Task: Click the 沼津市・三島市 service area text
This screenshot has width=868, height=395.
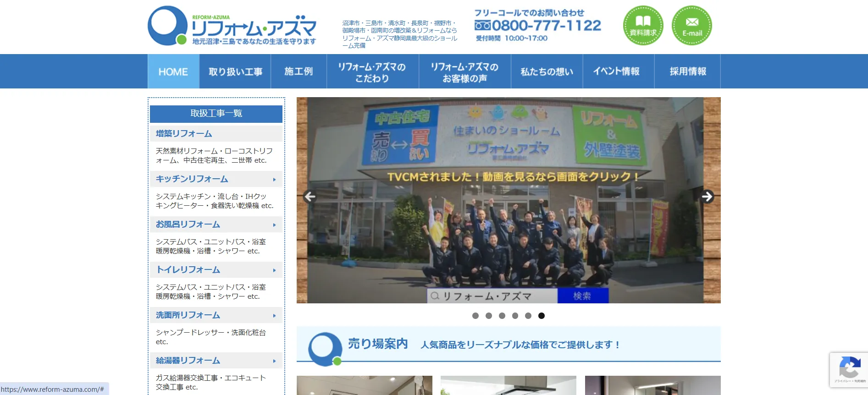Action: [x=399, y=34]
